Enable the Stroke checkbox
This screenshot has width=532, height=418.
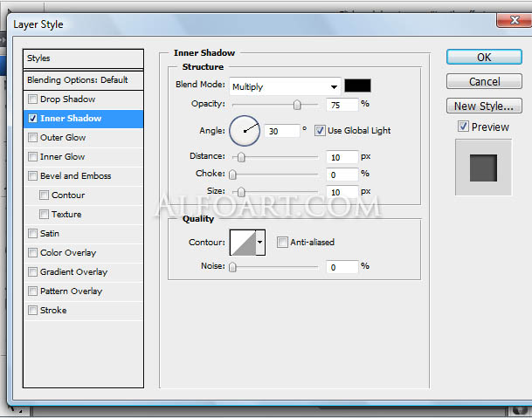pos(32,310)
